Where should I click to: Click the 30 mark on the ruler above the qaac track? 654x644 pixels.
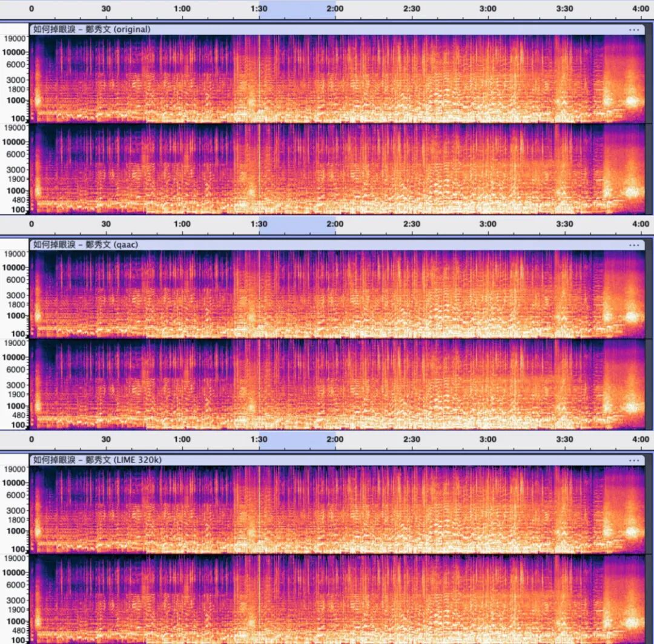point(106,224)
